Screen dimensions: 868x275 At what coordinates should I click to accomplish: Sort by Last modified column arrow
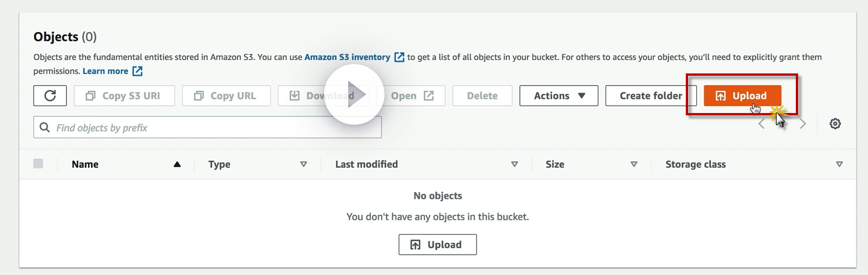tap(514, 164)
